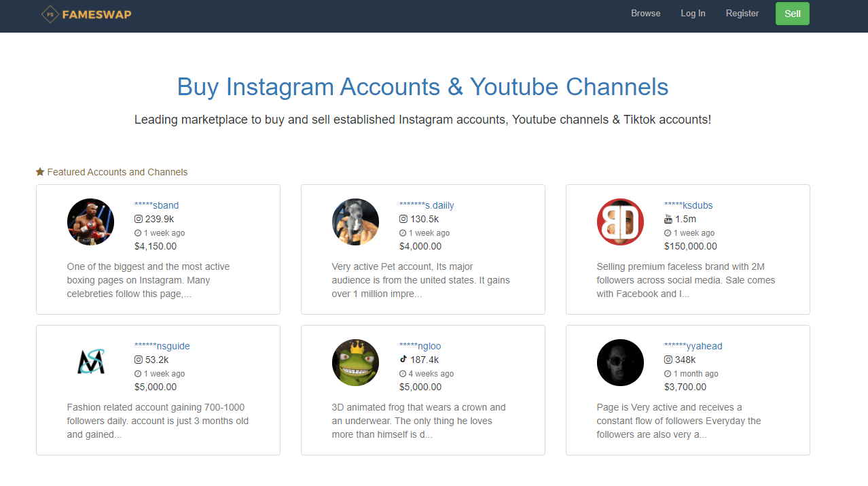Click the constant flow of followers description
The image size is (868, 486).
(679, 421)
